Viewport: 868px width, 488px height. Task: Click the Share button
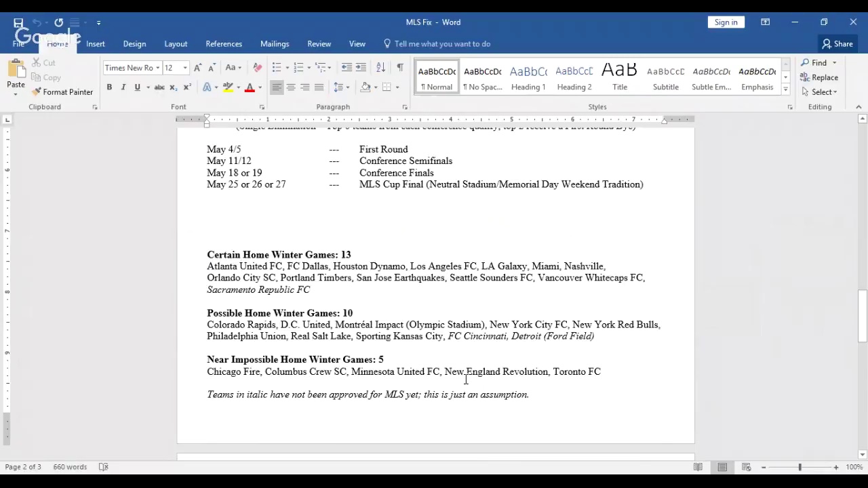point(837,44)
